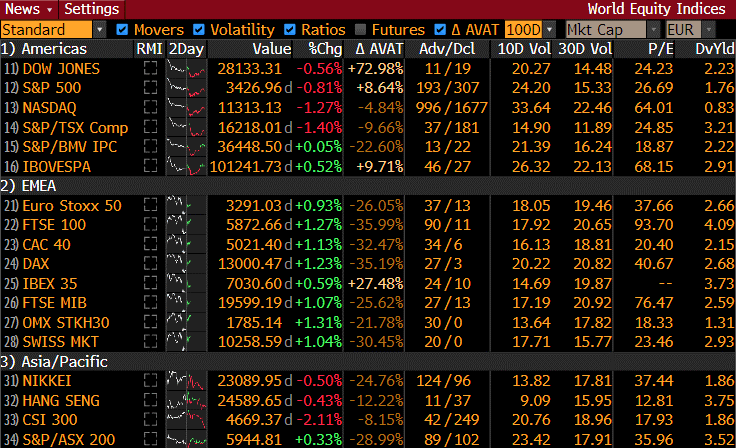Click the NASDAQ value 11313.13
Screen dimensions: 736x448
point(250,108)
